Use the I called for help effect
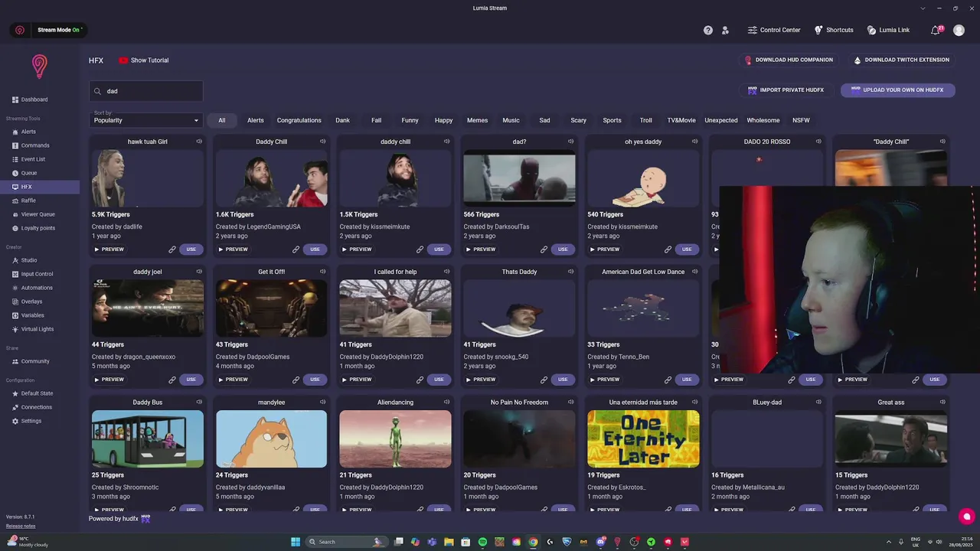The image size is (980, 551). 439,380
